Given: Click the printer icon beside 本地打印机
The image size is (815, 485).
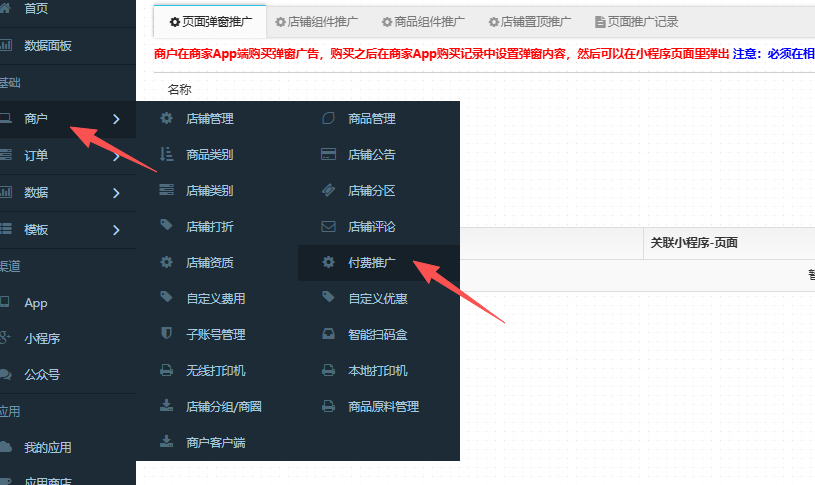Looking at the screenshot, I should (x=328, y=370).
